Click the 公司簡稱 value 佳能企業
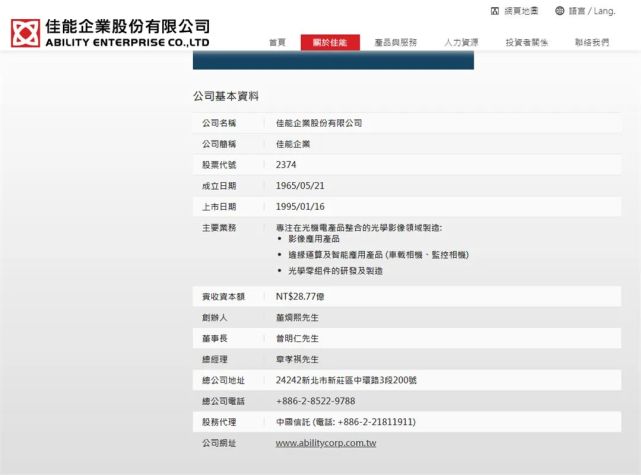Screen dimensions: 641x475 (x=293, y=144)
